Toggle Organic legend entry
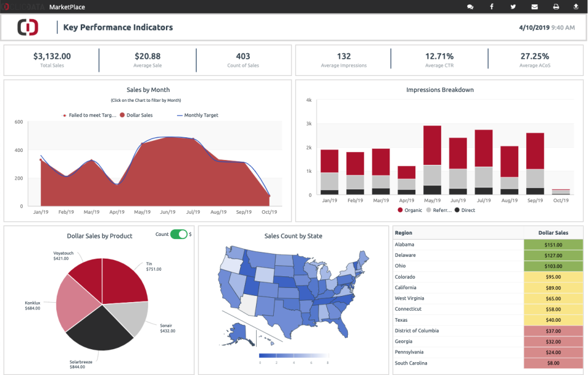This screenshot has height=375, width=588. pyautogui.click(x=410, y=210)
